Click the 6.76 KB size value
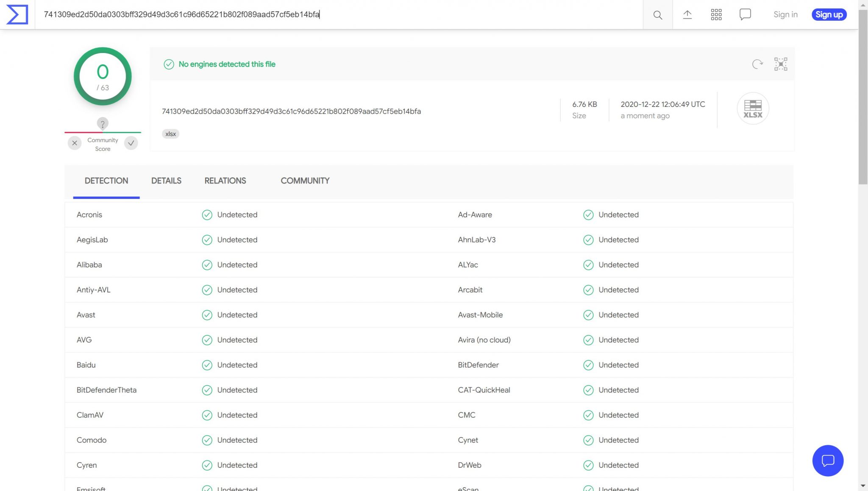Screen dimensions: 868x491 click(x=584, y=104)
